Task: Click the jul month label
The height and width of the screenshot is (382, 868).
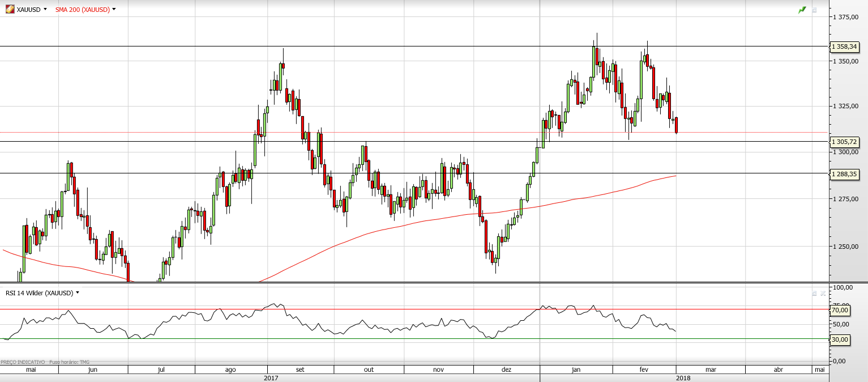Action: [x=161, y=370]
